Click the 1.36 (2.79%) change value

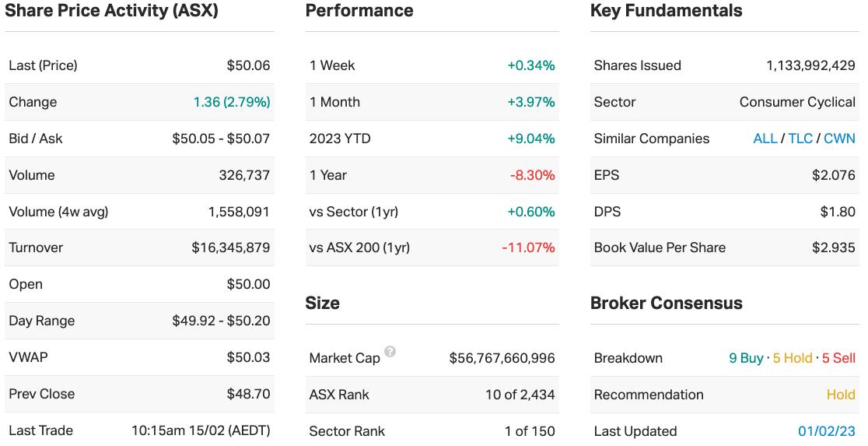232,102
